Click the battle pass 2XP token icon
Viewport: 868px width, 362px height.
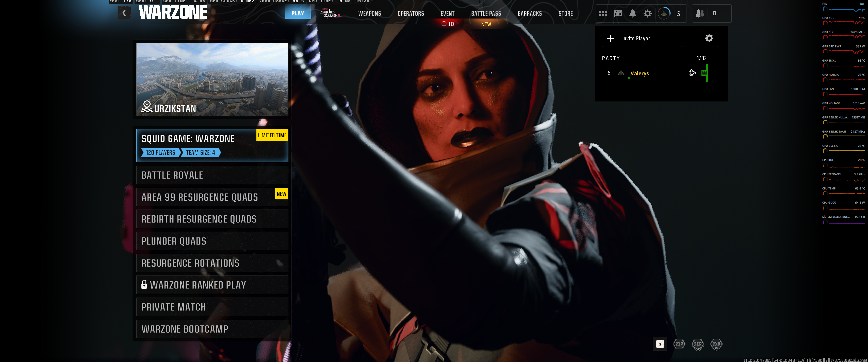716,344
